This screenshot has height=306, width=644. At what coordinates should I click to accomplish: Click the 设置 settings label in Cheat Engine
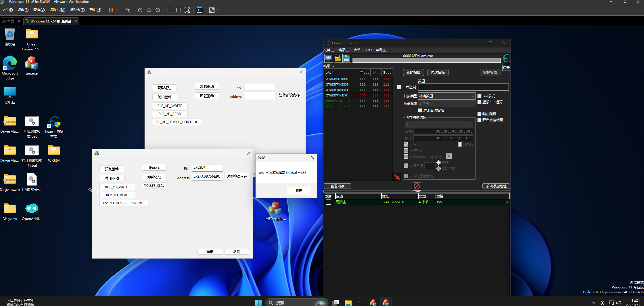point(506,68)
